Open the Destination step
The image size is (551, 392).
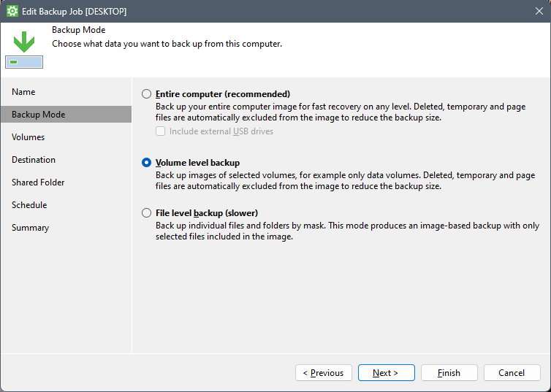click(x=34, y=160)
